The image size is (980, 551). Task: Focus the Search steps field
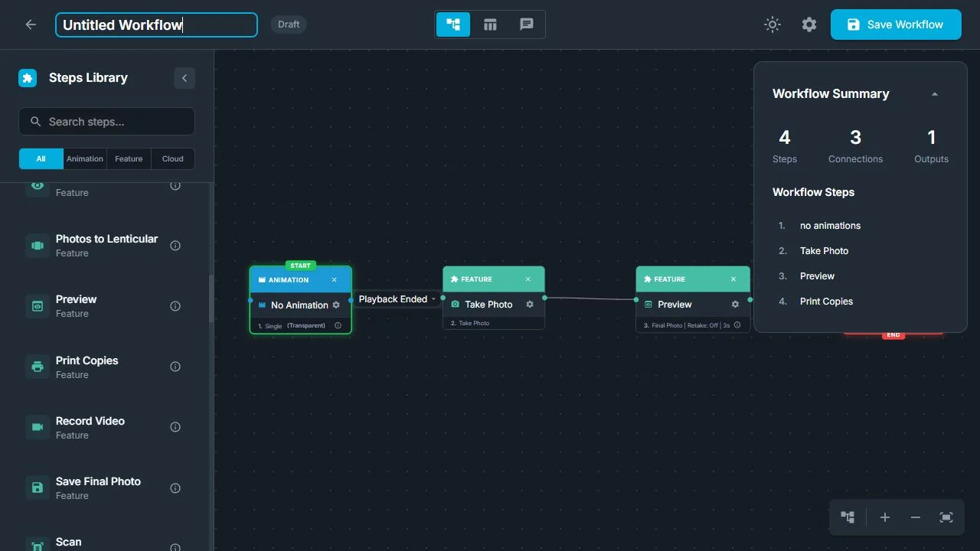[x=106, y=122]
